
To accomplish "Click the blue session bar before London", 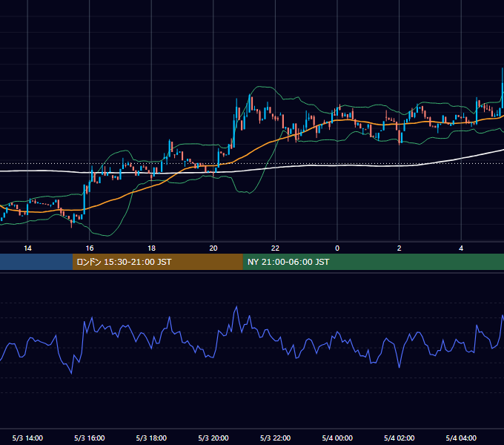I will 36,262.
